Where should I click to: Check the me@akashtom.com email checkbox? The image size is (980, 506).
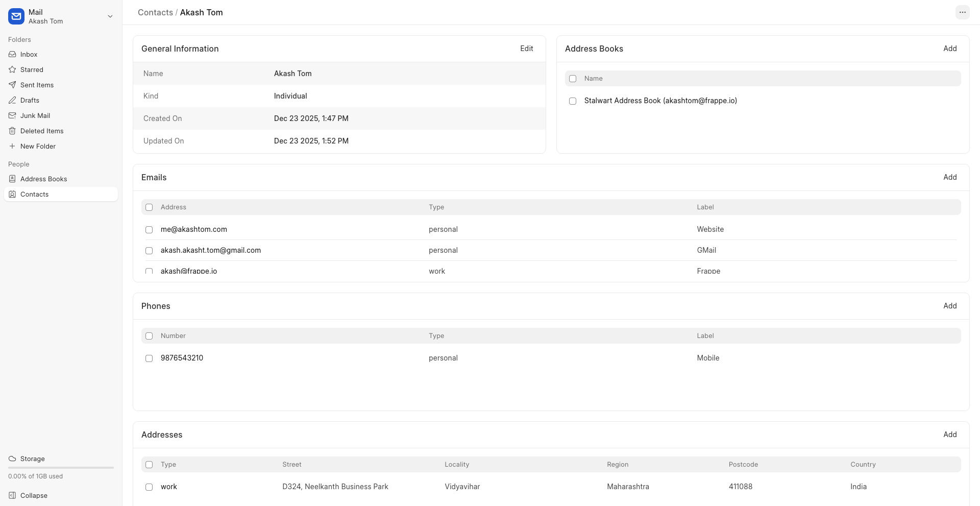[149, 230]
